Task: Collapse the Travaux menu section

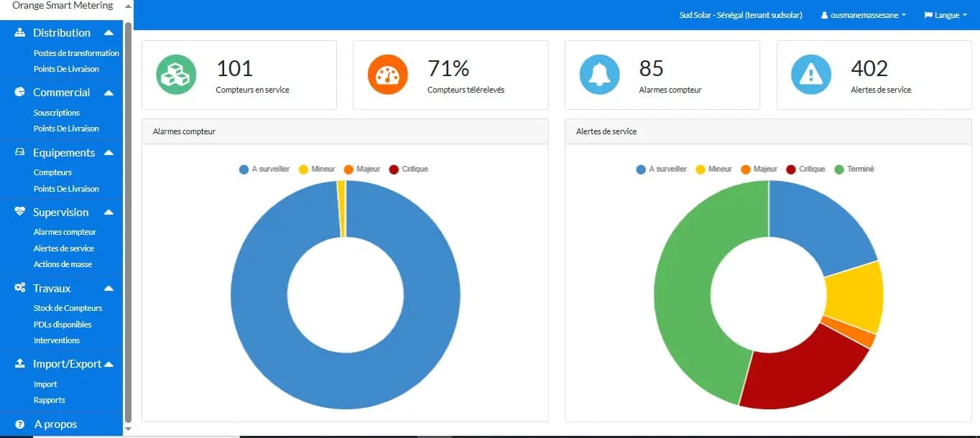Action: pyautogui.click(x=108, y=288)
